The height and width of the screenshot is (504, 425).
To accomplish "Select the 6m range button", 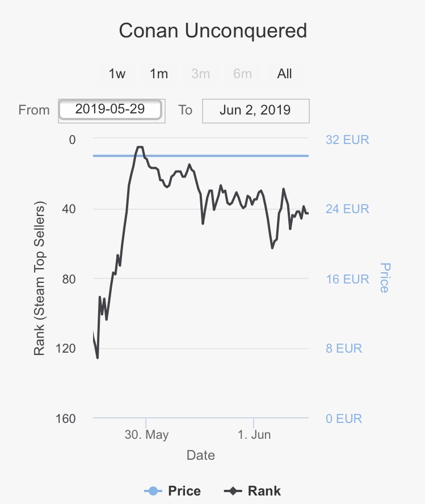I will click(x=242, y=74).
